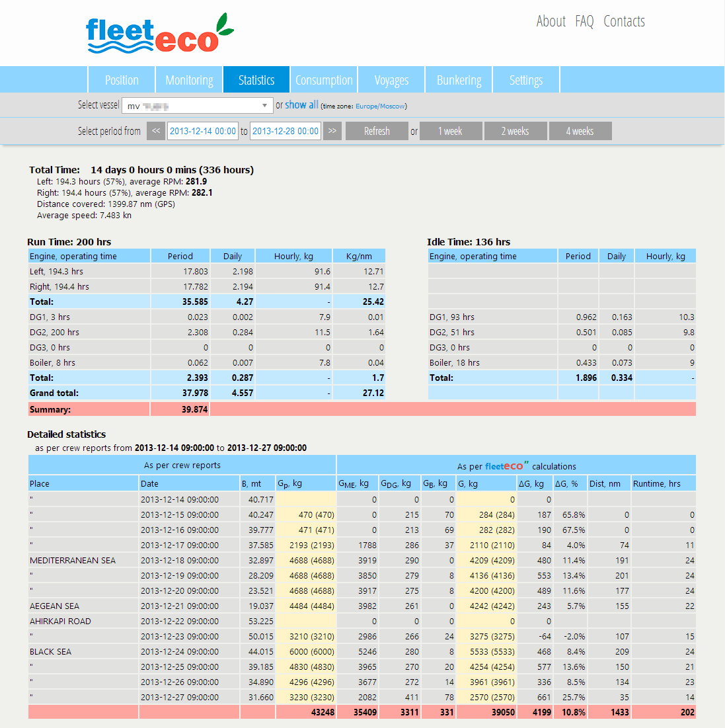Go to the Bunkering tab
The width and height of the screenshot is (725, 728).
tap(459, 80)
